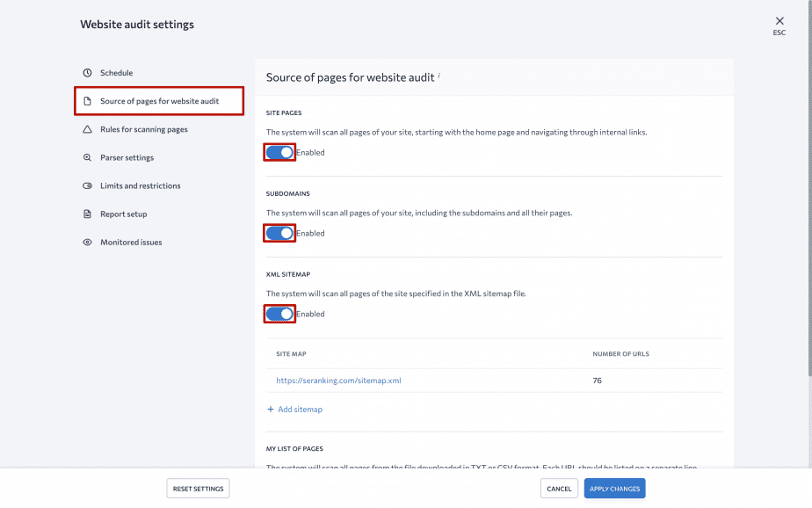This screenshot has height=508, width=812.
Task: Click the triangle icon beside Rules for scanning pages
Action: pyautogui.click(x=87, y=129)
